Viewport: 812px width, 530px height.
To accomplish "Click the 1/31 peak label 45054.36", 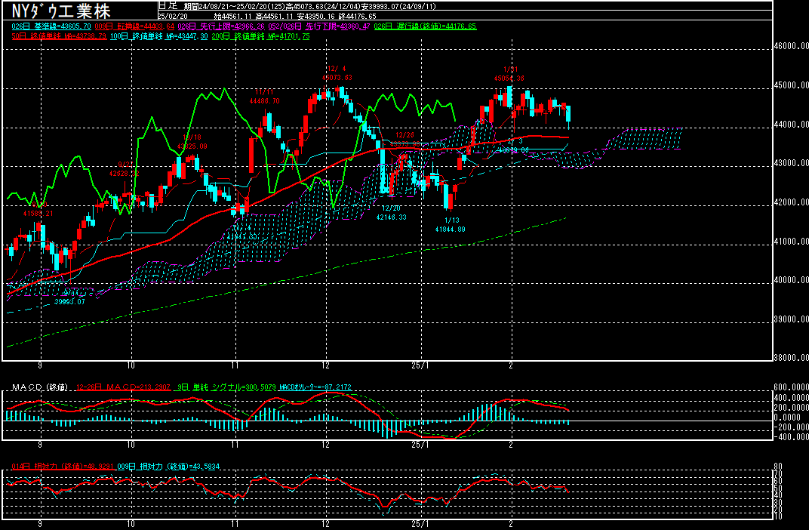I will pos(509,79).
